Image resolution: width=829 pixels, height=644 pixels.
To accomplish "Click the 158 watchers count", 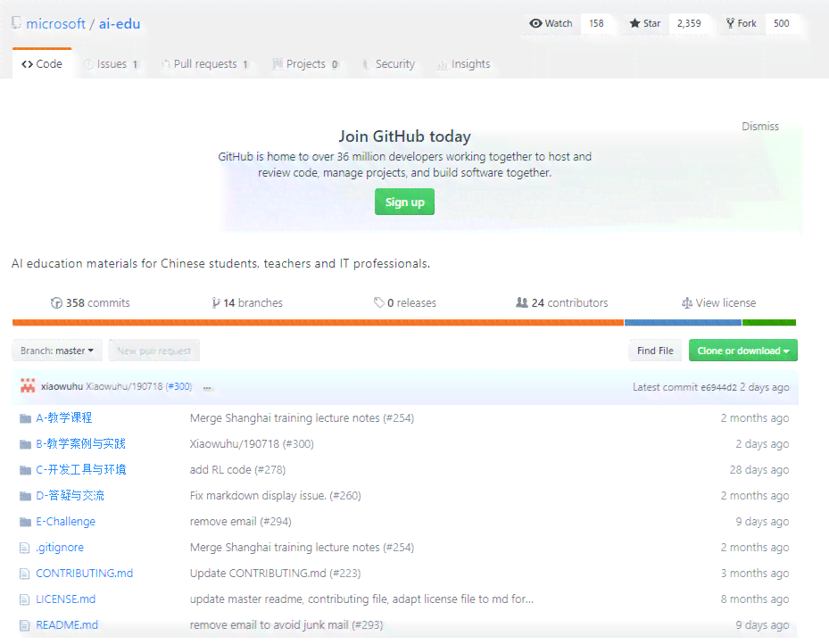I will coord(596,23).
